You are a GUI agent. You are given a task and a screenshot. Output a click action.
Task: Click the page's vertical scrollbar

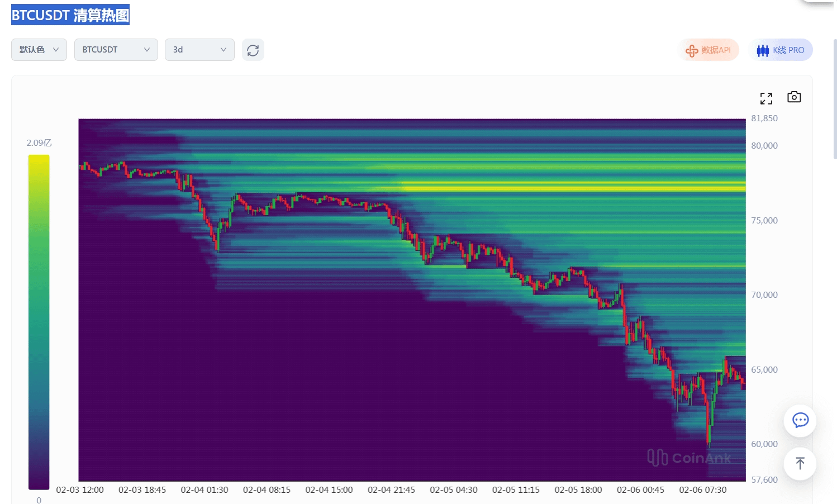point(835,101)
